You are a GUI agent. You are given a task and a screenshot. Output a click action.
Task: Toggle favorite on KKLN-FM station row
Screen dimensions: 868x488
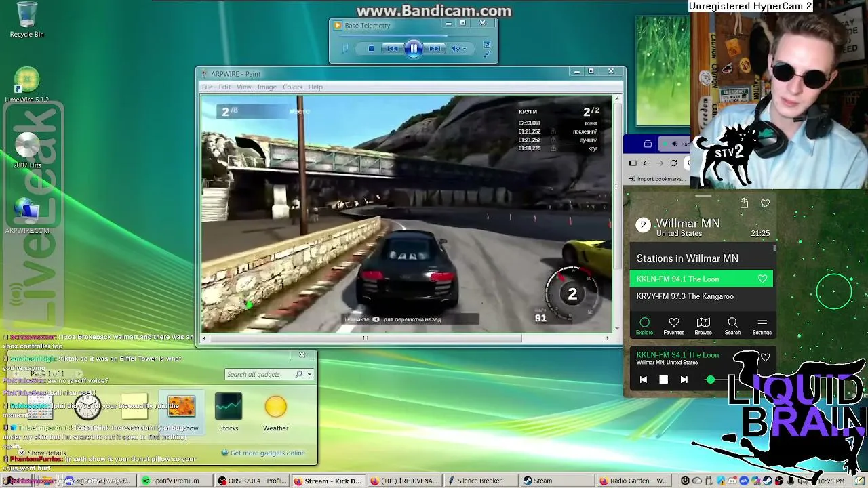[762, 279]
